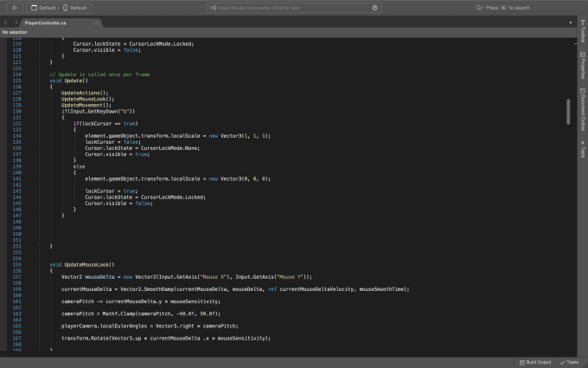Click the "void UpdateMouseLook()" declaration
The image size is (588, 368).
82,265
